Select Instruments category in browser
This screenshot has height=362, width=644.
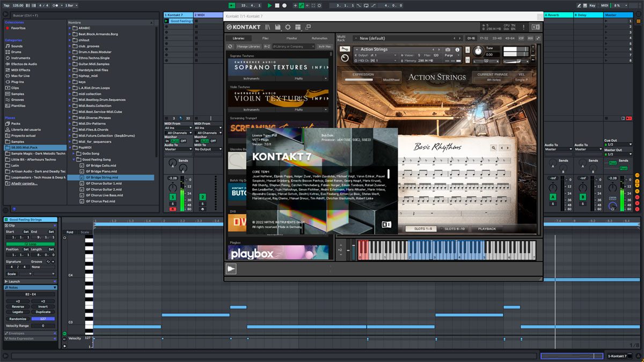(x=18, y=58)
